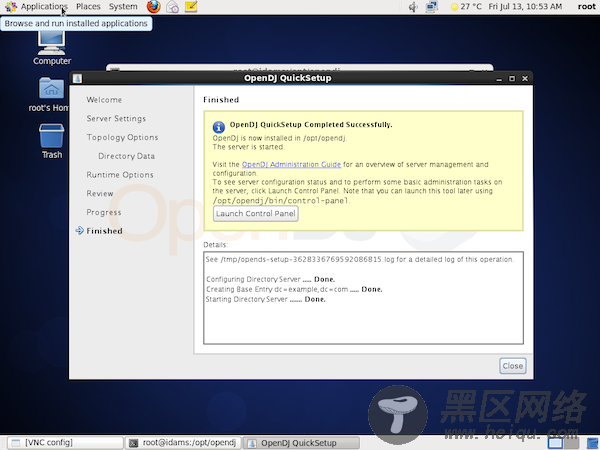The image size is (600, 450).
Task: Click the blue info icon in success box
Action: tap(218, 127)
